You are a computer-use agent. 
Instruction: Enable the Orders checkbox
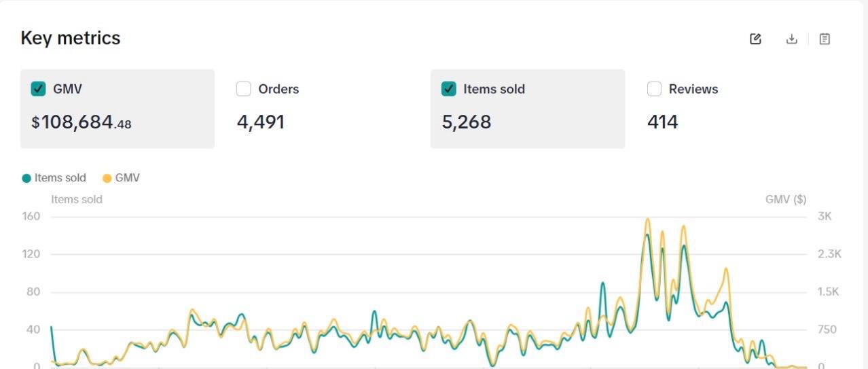tap(244, 89)
